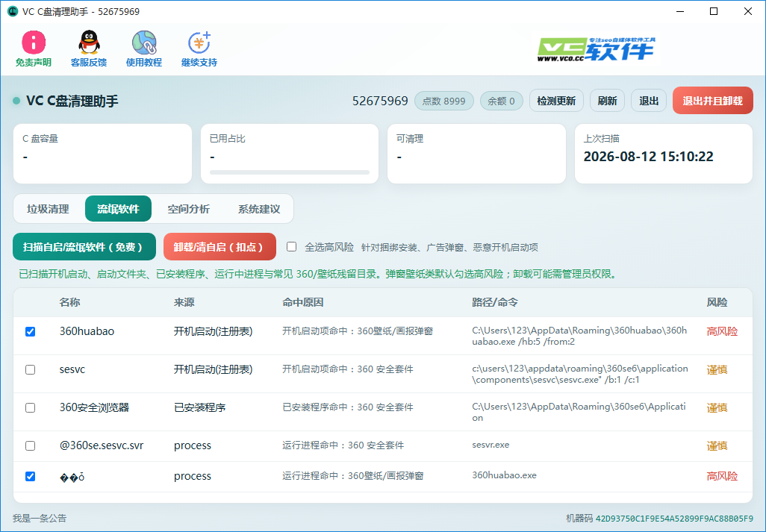
Task: Click the 我是一条公告 announcement text
Action: (x=40, y=519)
